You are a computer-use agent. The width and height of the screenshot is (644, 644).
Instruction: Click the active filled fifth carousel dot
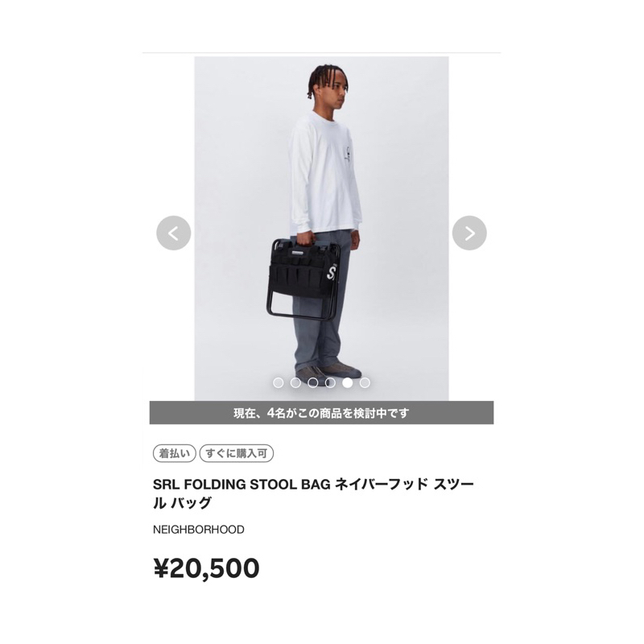tap(348, 383)
